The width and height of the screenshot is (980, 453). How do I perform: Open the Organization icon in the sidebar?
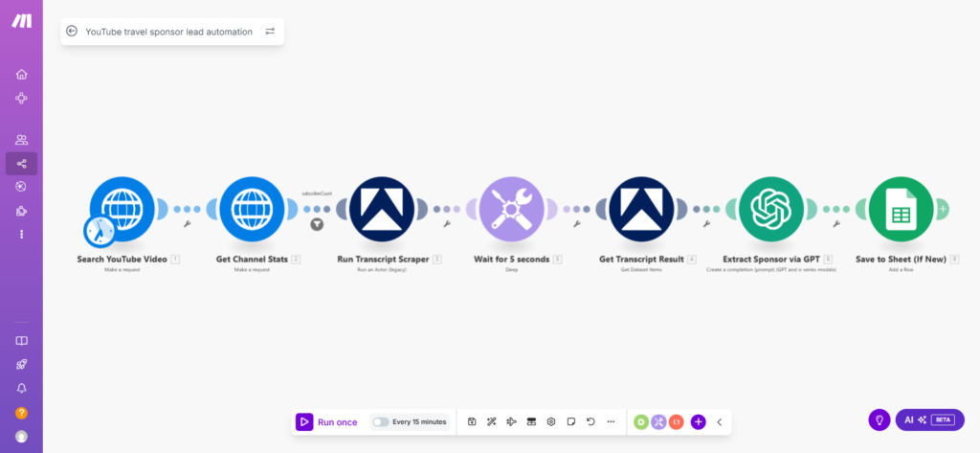[x=21, y=99]
